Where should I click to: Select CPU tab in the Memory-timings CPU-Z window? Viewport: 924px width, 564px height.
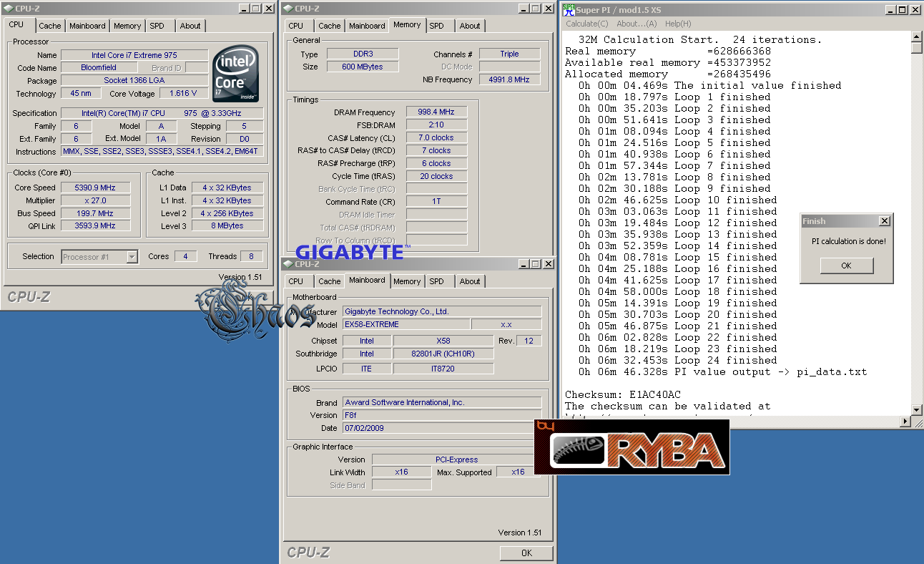point(296,26)
